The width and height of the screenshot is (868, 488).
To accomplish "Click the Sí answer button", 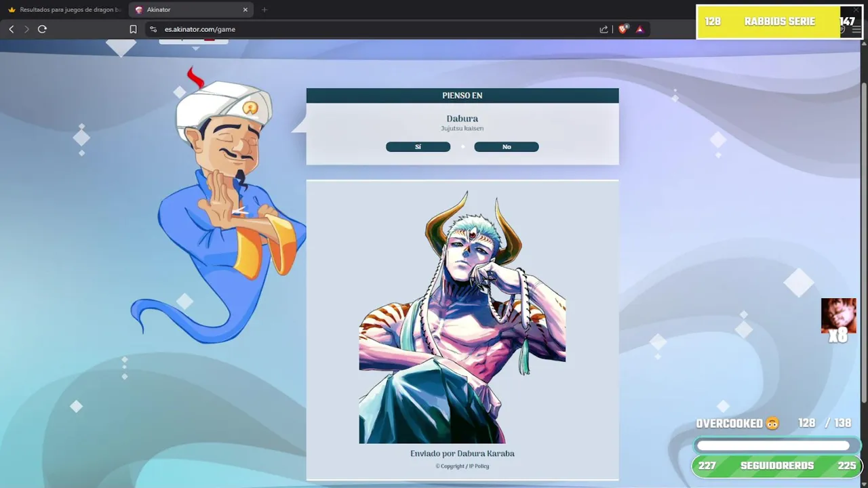I will point(418,147).
